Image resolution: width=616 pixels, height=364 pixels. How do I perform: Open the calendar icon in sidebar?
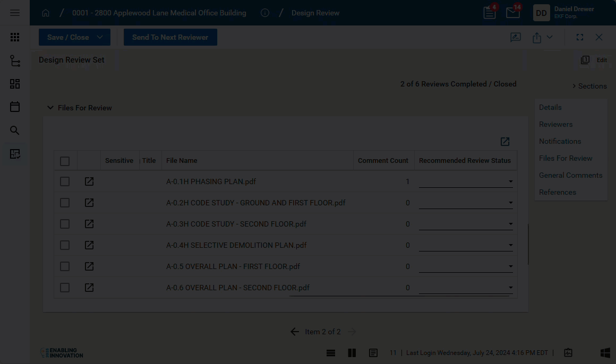click(15, 107)
